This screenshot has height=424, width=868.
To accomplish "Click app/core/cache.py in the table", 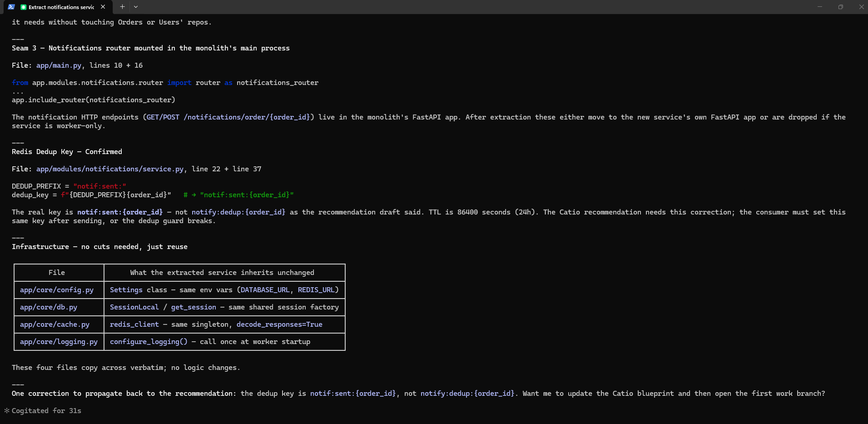I will [x=55, y=324].
